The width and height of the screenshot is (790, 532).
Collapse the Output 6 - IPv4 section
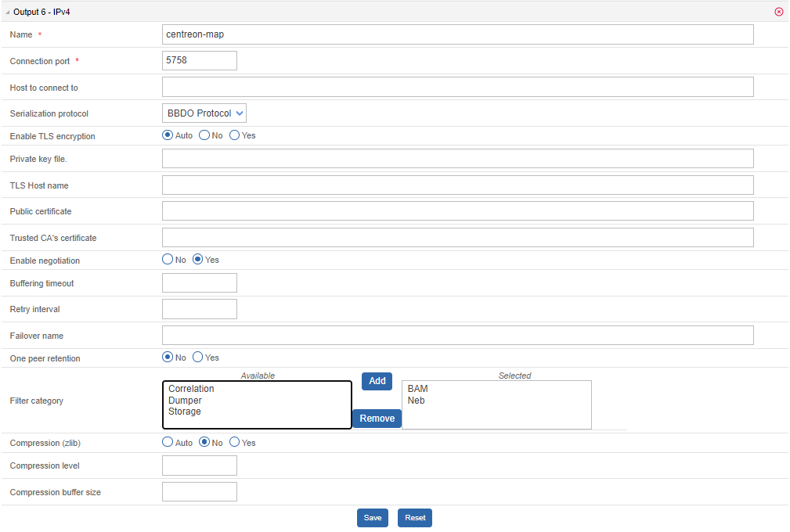point(8,12)
